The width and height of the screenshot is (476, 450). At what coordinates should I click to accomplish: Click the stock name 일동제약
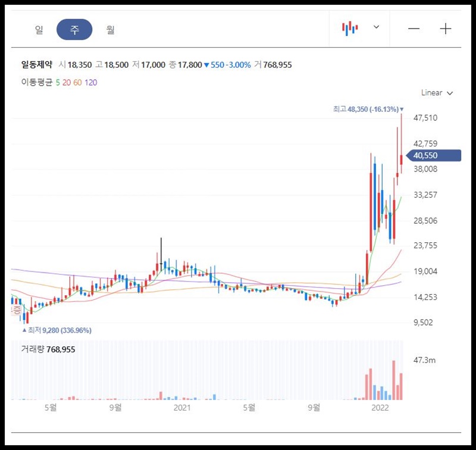click(37, 64)
